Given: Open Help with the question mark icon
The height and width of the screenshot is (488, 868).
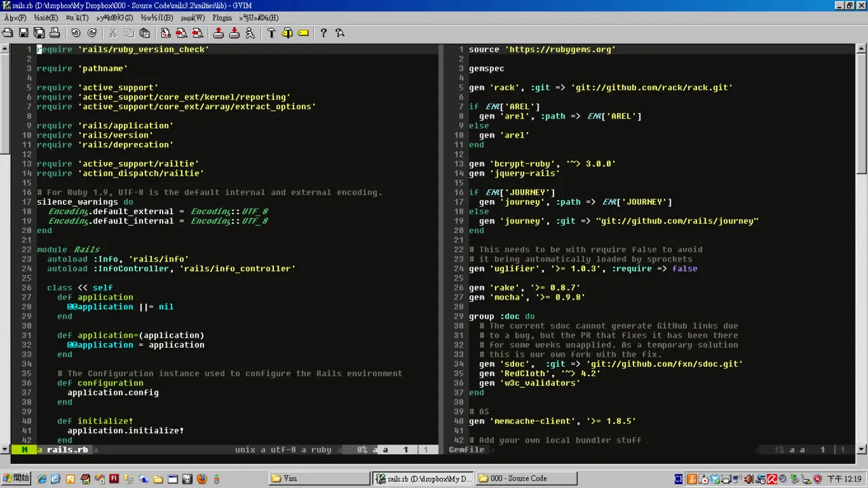Looking at the screenshot, I should pos(323,33).
